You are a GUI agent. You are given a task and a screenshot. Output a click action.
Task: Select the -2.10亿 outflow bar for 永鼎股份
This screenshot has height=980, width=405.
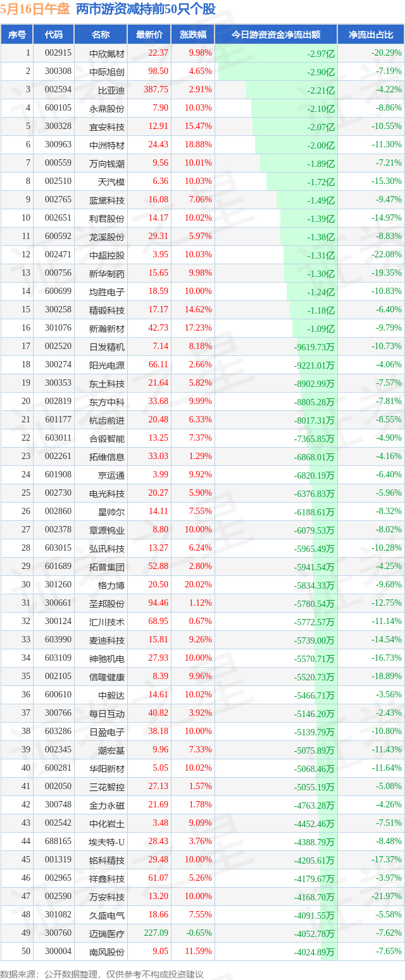294,108
